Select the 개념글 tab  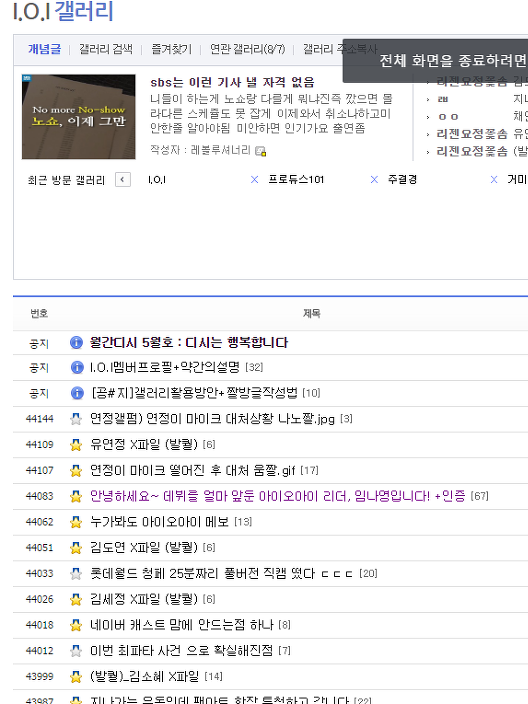pos(44,49)
